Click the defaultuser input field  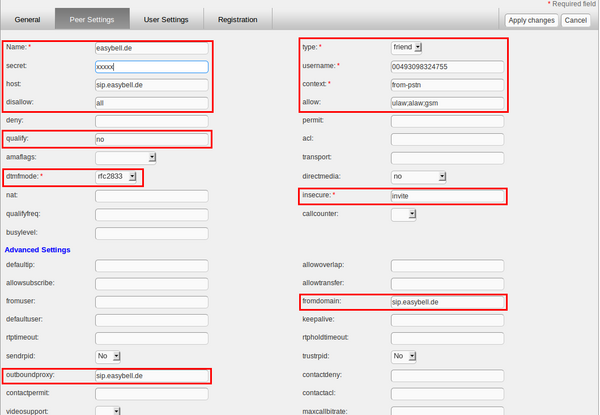click(x=152, y=320)
